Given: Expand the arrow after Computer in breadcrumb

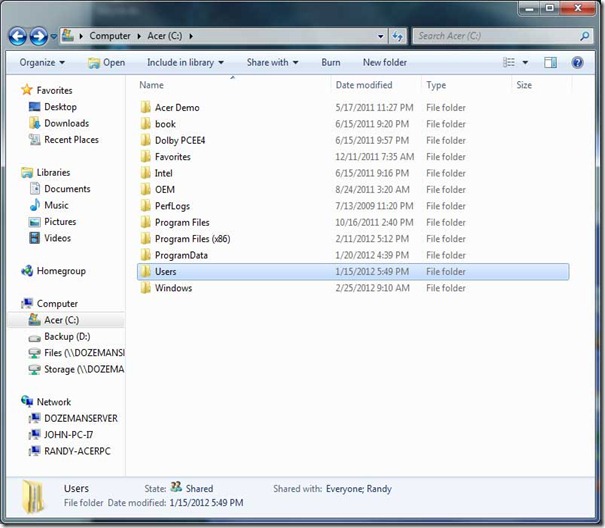Looking at the screenshot, I should click(139, 36).
